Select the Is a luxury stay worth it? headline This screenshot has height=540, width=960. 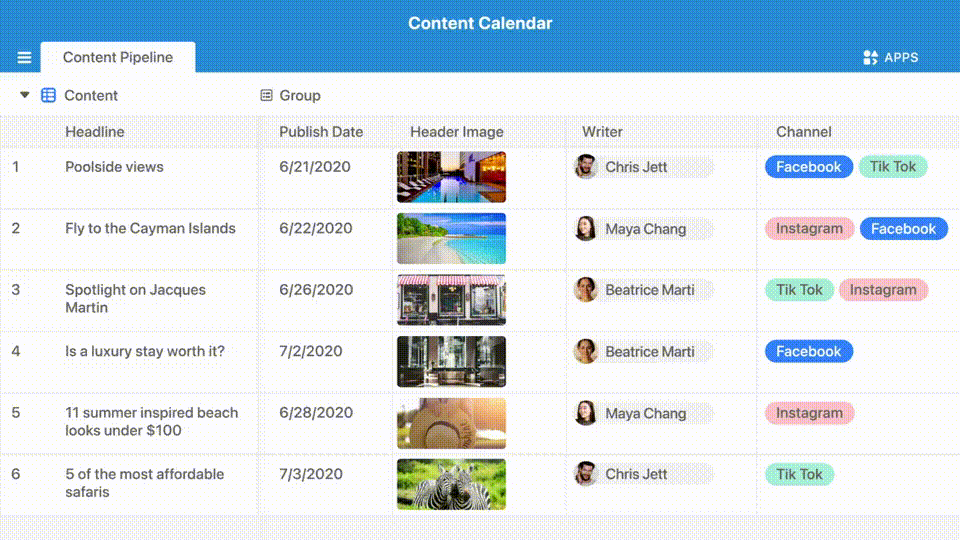(145, 351)
